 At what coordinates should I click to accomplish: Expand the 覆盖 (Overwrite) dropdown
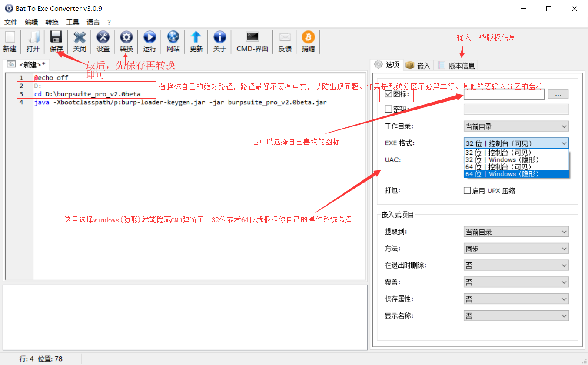click(516, 282)
